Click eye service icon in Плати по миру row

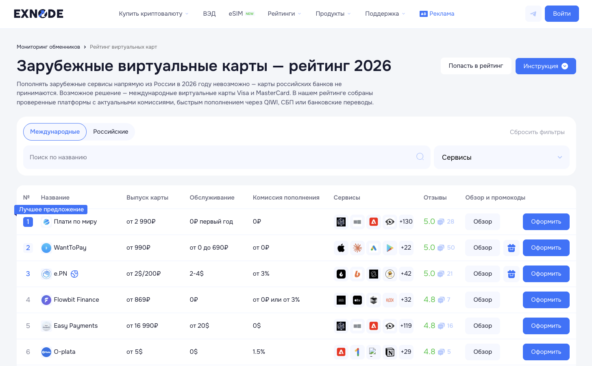point(390,222)
